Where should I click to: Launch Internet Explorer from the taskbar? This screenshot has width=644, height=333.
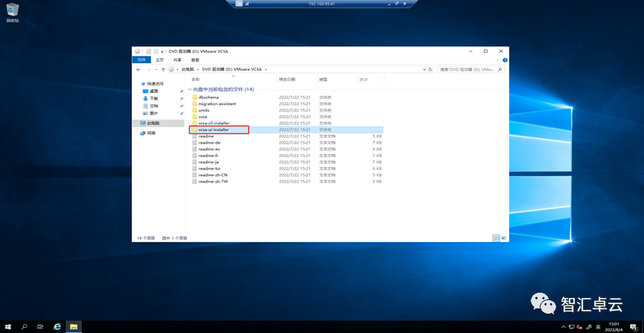point(57,327)
